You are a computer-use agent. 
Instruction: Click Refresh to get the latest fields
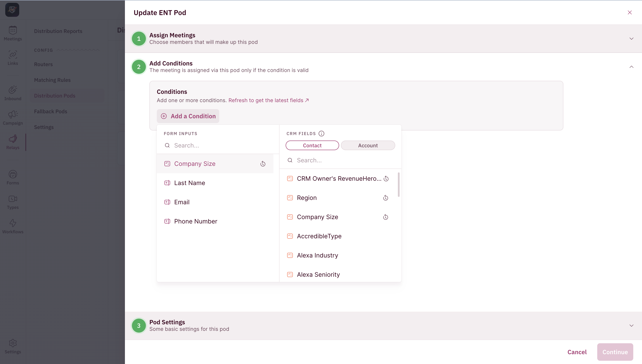[x=269, y=100]
